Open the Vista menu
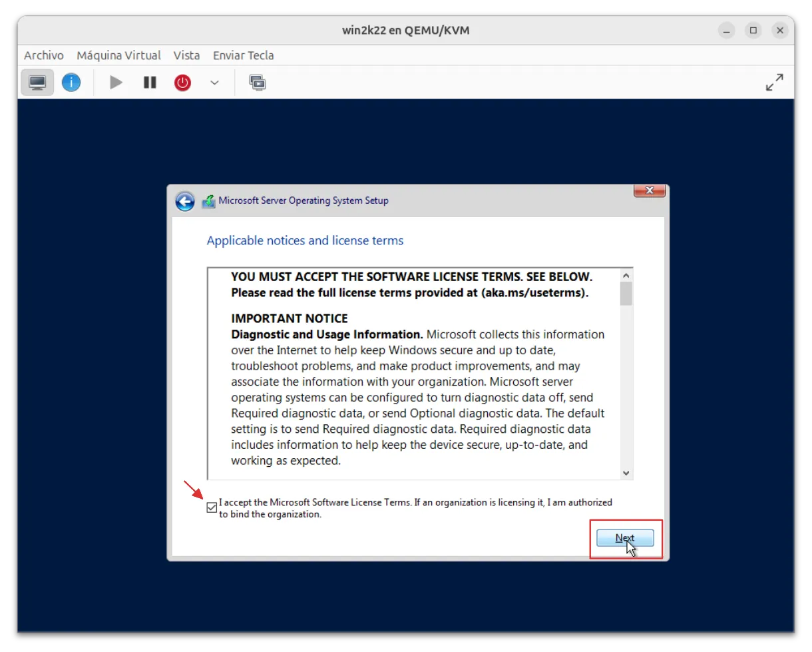 (186, 55)
